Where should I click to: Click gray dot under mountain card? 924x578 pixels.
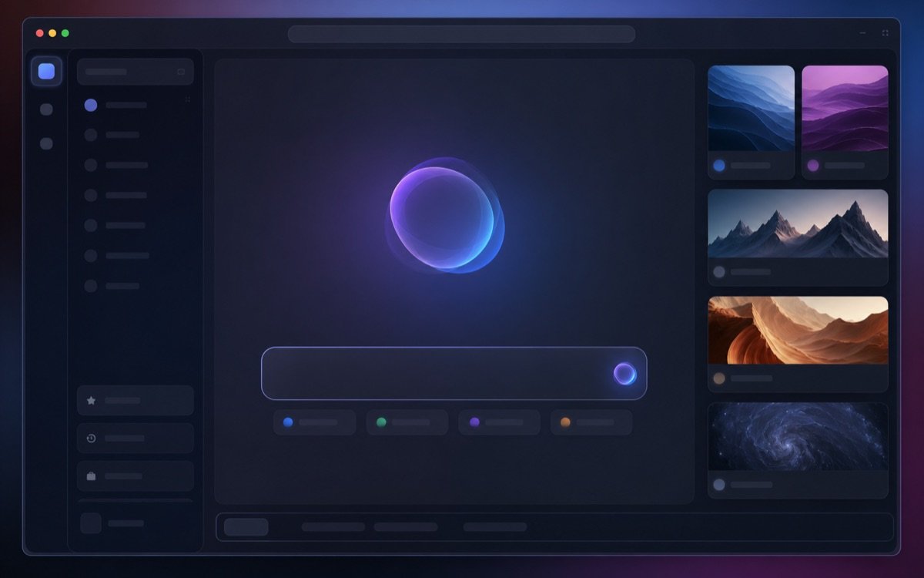719,272
